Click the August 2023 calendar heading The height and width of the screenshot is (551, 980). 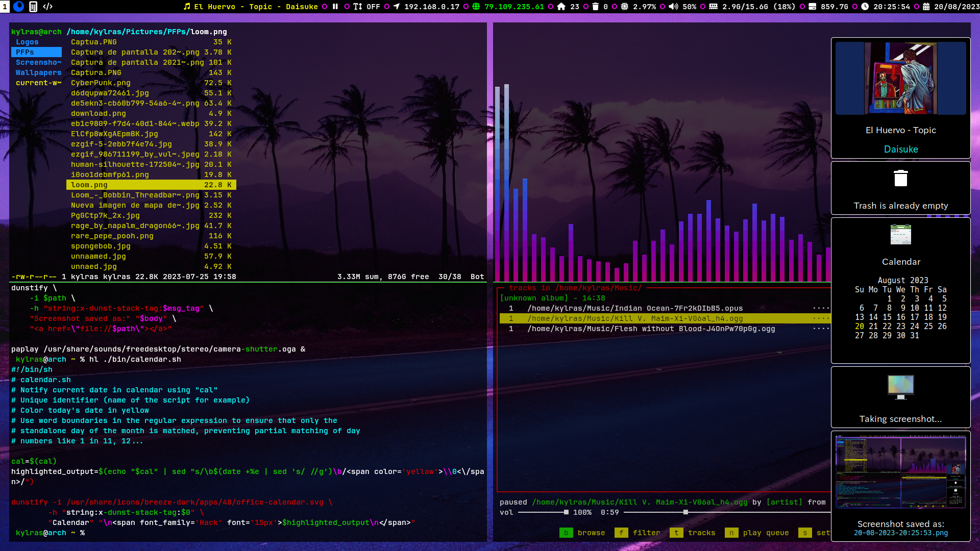click(x=903, y=280)
